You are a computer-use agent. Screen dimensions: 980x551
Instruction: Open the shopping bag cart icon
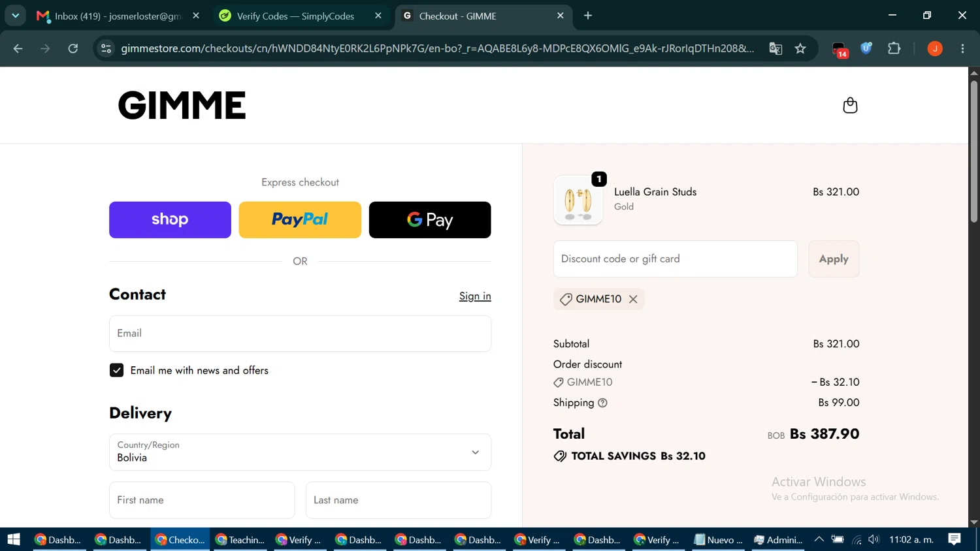tap(850, 105)
